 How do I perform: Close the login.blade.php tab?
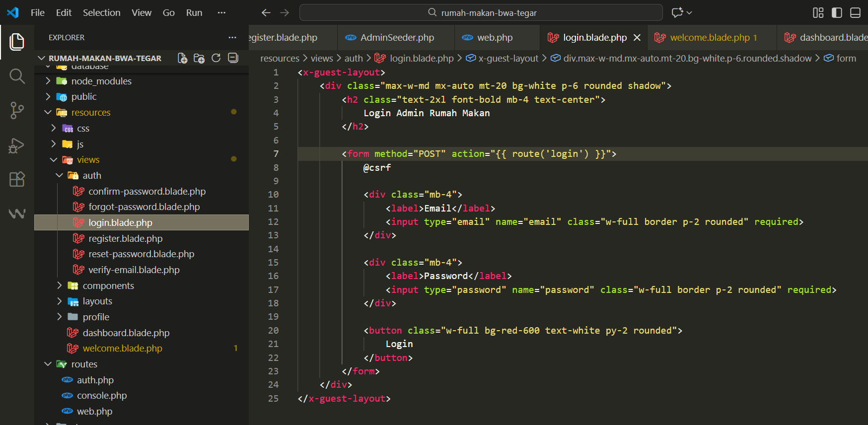[637, 38]
